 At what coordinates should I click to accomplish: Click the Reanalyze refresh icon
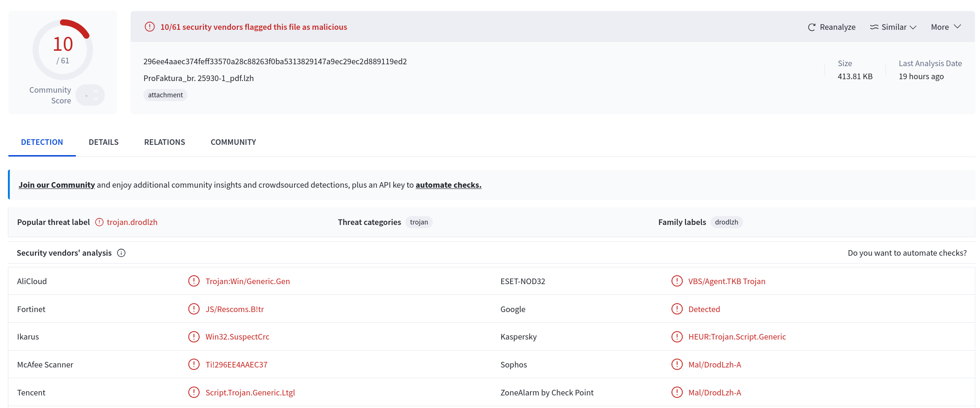click(812, 27)
